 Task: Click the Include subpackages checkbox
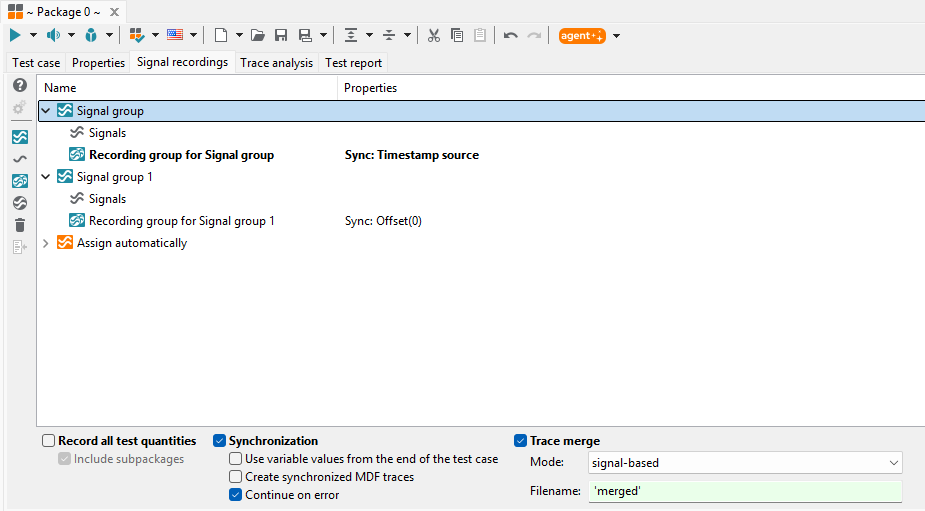coord(64,459)
